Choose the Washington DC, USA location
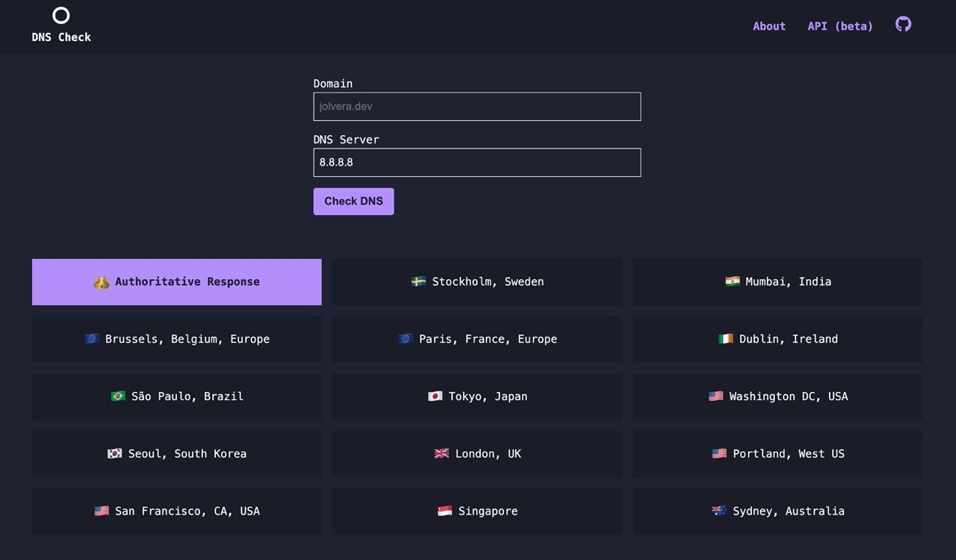This screenshot has height=560, width=956. point(777,396)
